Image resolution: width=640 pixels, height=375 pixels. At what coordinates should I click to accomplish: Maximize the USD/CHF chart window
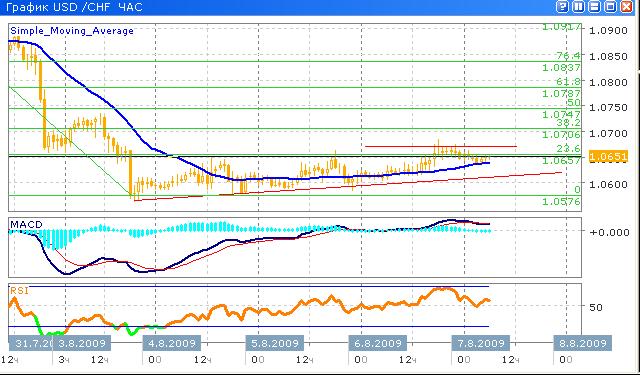click(x=610, y=7)
